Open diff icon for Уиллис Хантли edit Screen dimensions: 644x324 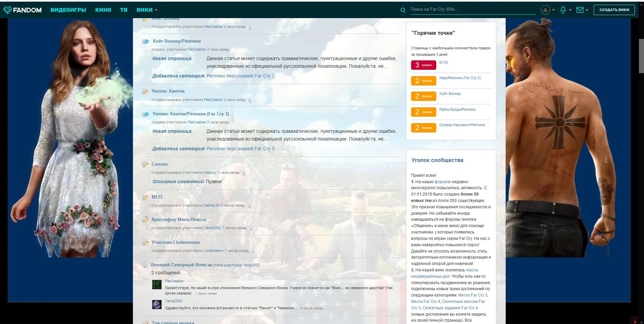249,100
